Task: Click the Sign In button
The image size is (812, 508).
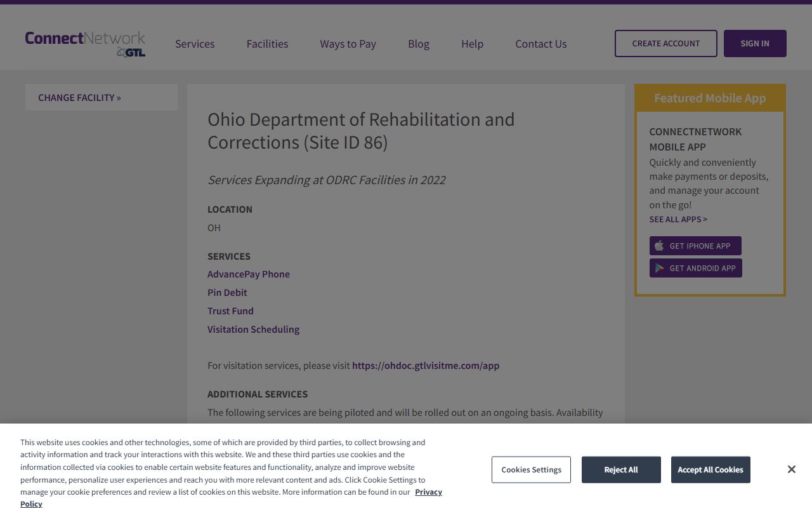Action: click(755, 43)
